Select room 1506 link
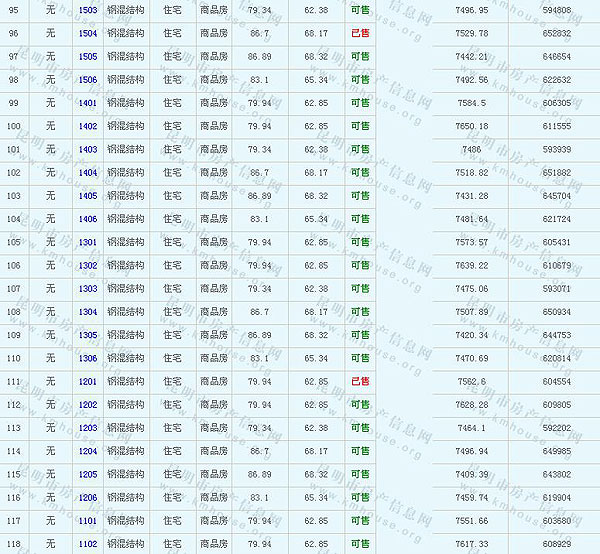 tap(88, 80)
